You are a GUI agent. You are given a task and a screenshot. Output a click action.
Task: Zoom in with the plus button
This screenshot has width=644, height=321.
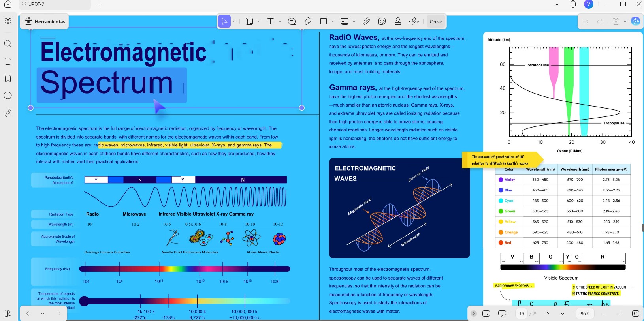pyautogui.click(x=620, y=313)
